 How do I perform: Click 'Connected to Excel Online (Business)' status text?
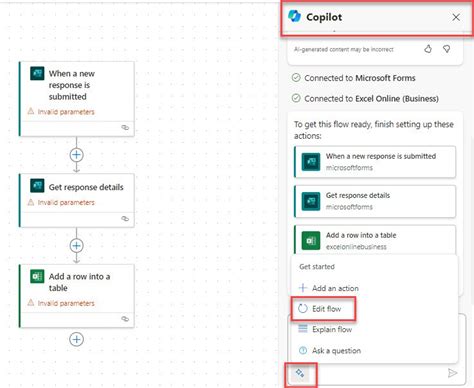click(371, 99)
